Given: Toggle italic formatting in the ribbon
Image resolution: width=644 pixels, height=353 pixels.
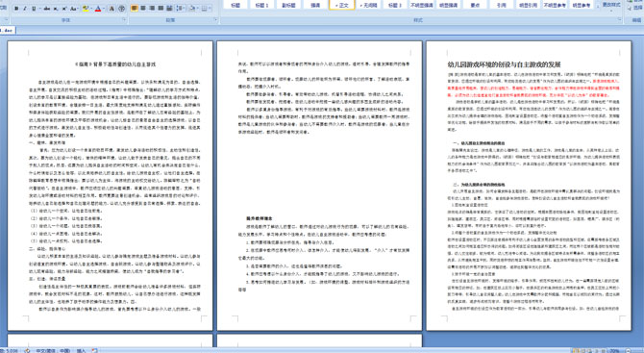Looking at the screenshot, I should pyautogui.click(x=25, y=9).
